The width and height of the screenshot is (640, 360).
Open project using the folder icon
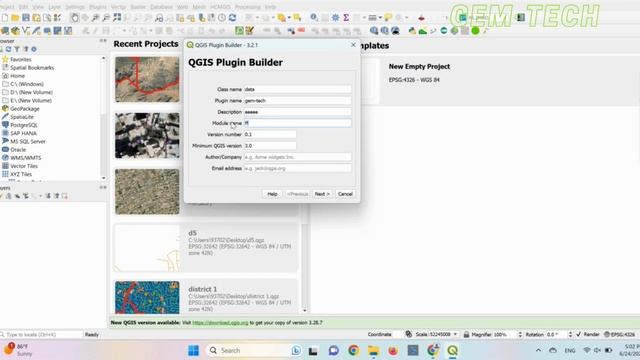pyautogui.click(x=15, y=18)
